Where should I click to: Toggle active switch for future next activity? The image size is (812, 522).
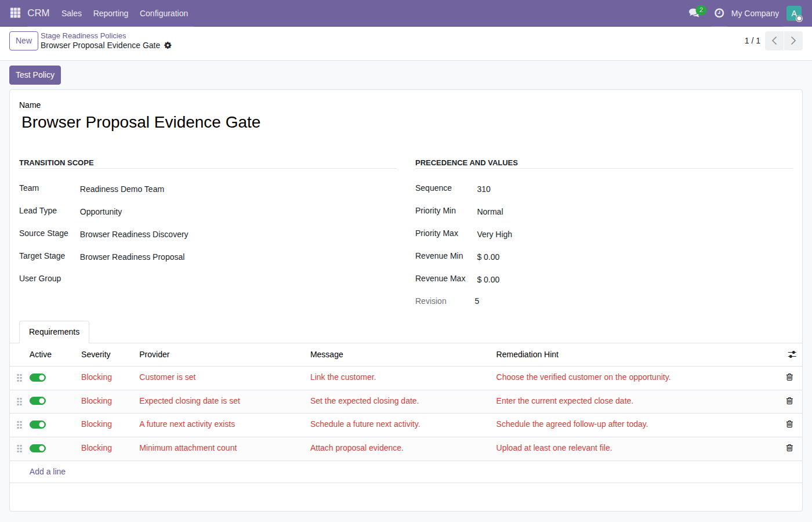pyautogui.click(x=38, y=425)
